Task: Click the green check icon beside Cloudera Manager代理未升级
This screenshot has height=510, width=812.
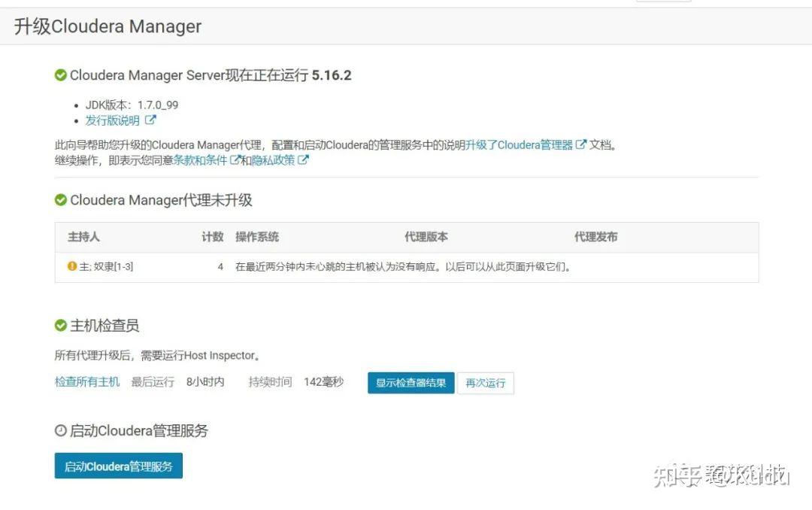Action: coord(61,200)
